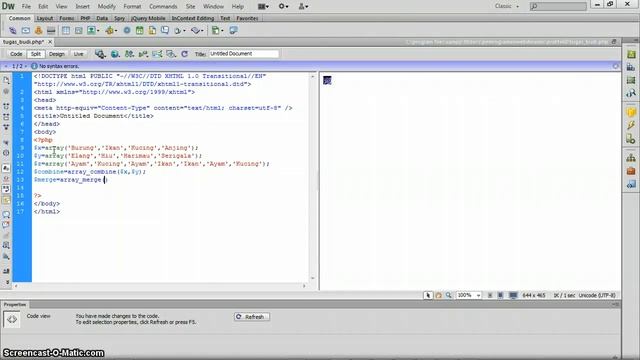Screen dimensions: 640x360
Task: Open the Business Catalyst panel icon
Action: (x=631, y=67)
